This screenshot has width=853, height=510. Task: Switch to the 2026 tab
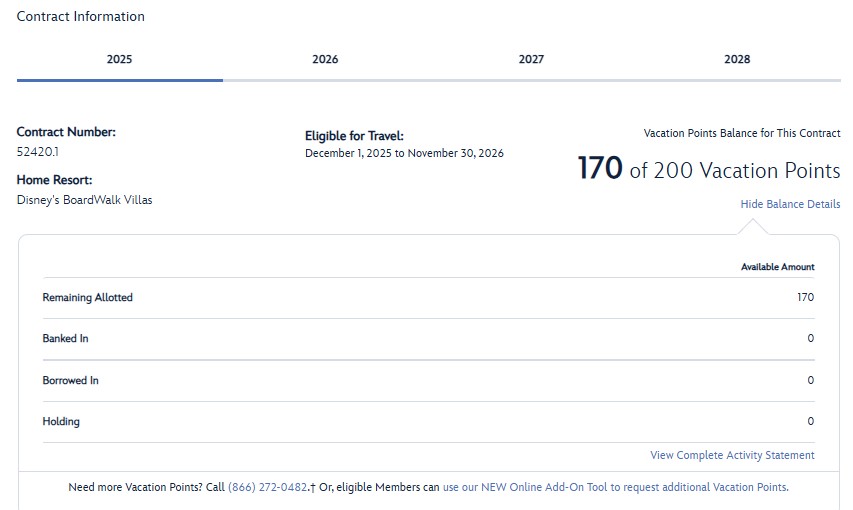tap(325, 60)
